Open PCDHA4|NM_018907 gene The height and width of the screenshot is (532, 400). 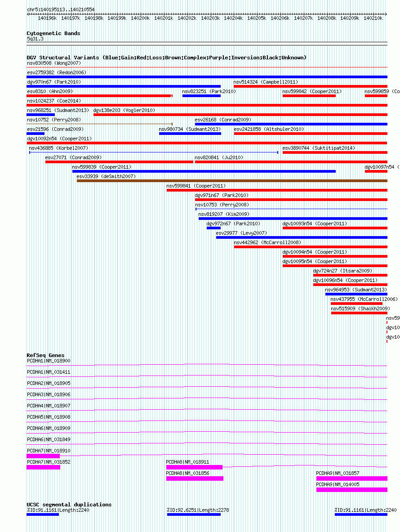(207, 410)
